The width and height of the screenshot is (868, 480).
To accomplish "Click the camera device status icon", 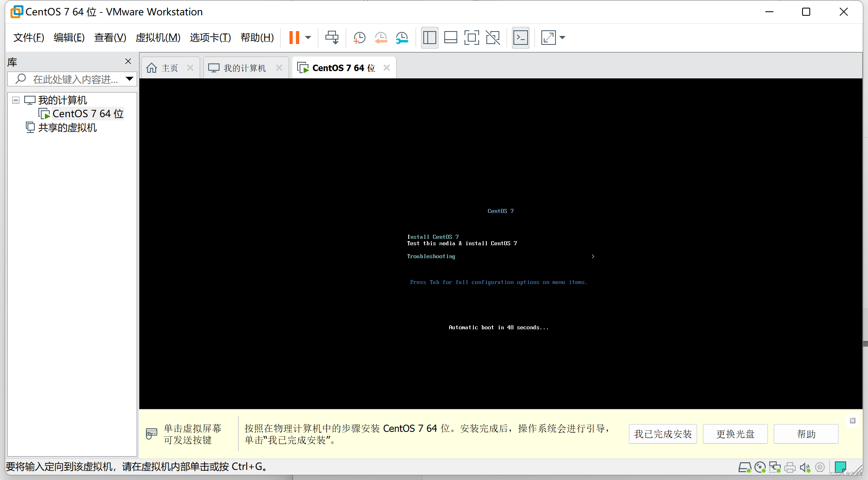I will pyautogui.click(x=820, y=467).
